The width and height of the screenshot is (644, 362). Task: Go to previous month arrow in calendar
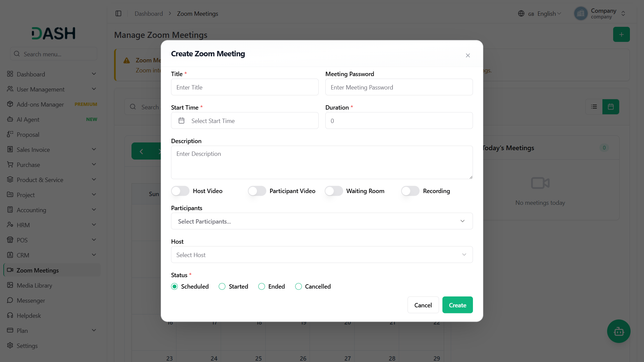[x=141, y=151]
